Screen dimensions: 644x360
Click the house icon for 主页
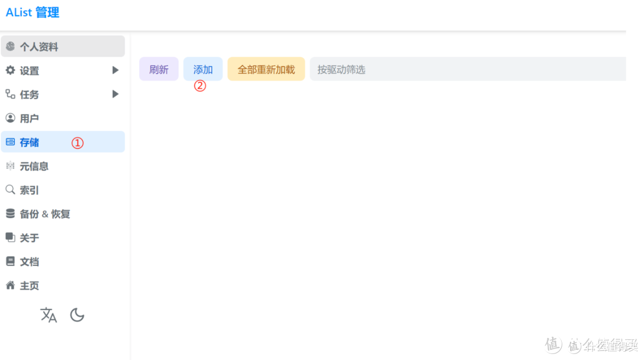coord(10,285)
